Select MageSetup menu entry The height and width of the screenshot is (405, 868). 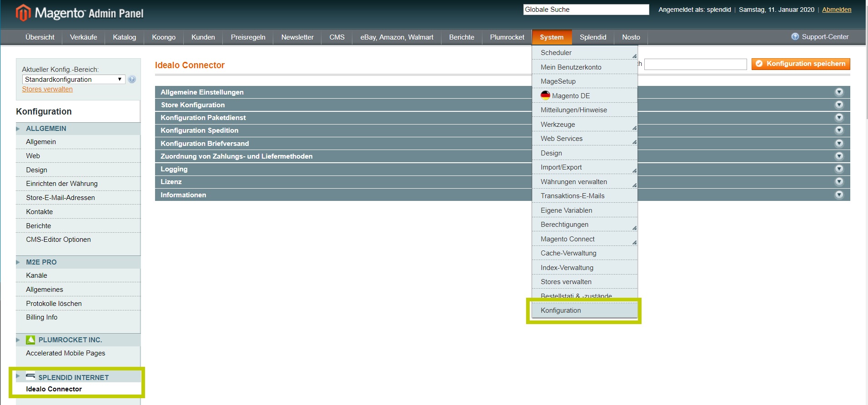point(585,81)
